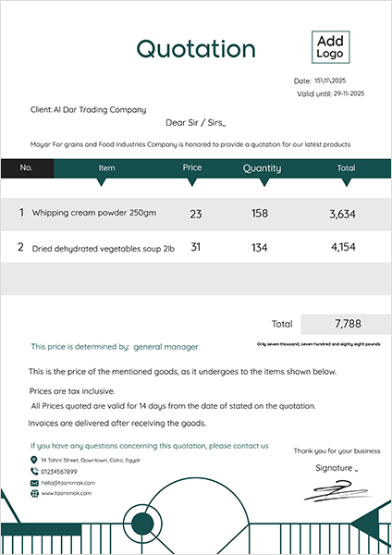The width and height of the screenshot is (392, 555).
Task: Select the Quantity column header
Action: (x=262, y=168)
